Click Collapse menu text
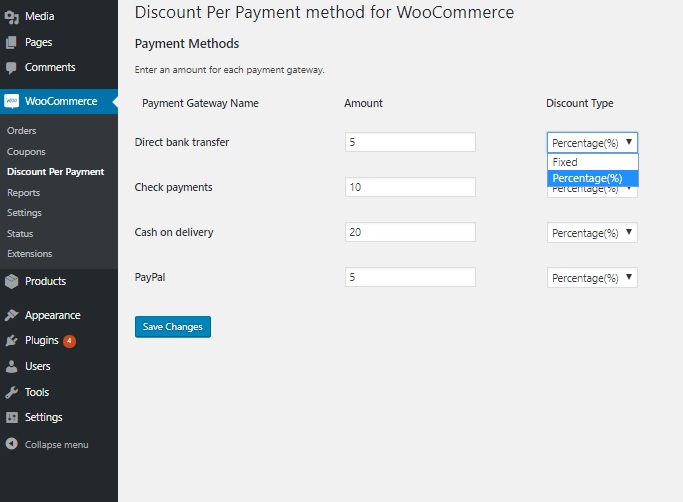 (56, 444)
